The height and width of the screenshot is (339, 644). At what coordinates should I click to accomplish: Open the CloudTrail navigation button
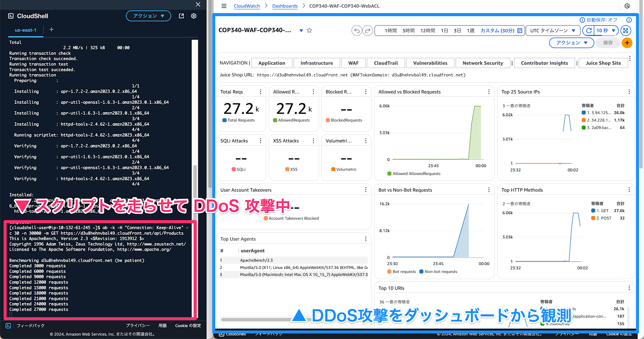(x=386, y=63)
